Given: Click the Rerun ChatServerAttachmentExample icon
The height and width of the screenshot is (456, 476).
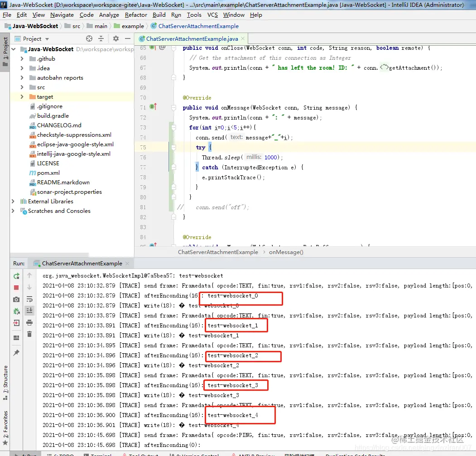Looking at the screenshot, I should tap(16, 276).
